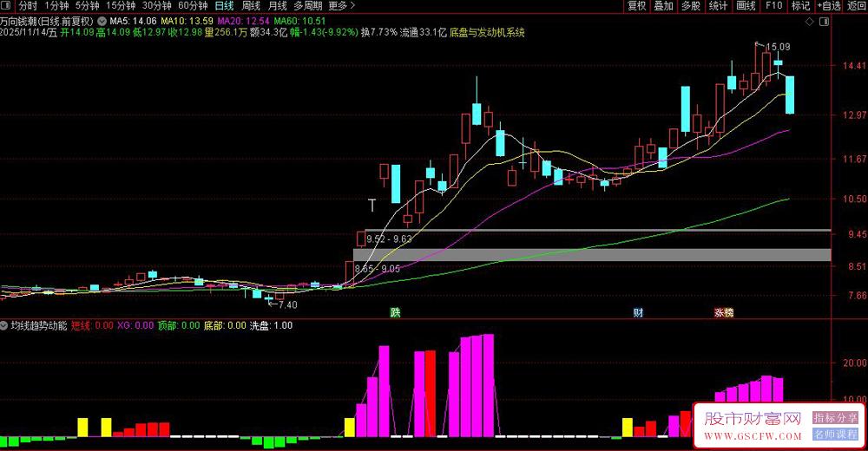Open the 画线 drawing tools
868x451 pixels.
pyautogui.click(x=746, y=6)
